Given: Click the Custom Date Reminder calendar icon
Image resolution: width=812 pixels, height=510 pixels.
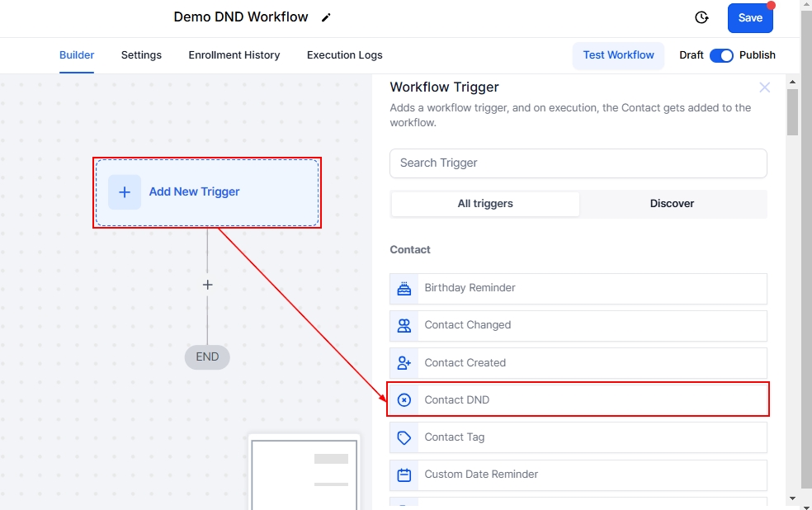Looking at the screenshot, I should 404,475.
